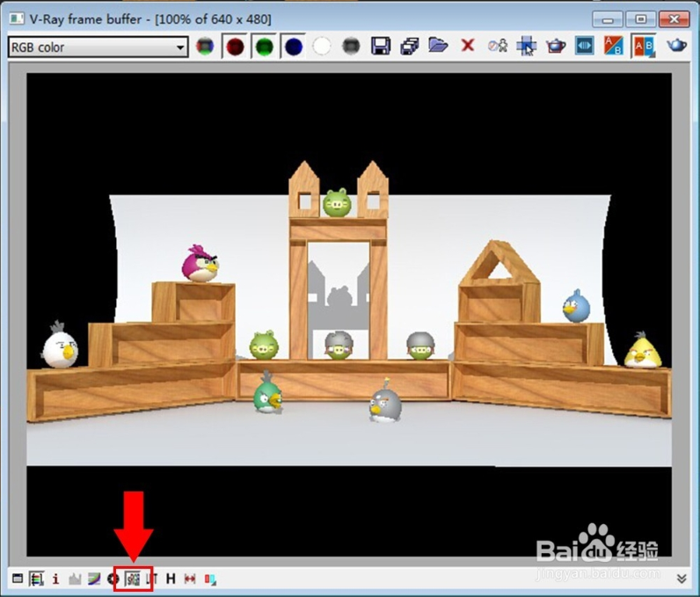Enable monochromatic mode gray circle
The width and height of the screenshot is (700, 597).
352,46
